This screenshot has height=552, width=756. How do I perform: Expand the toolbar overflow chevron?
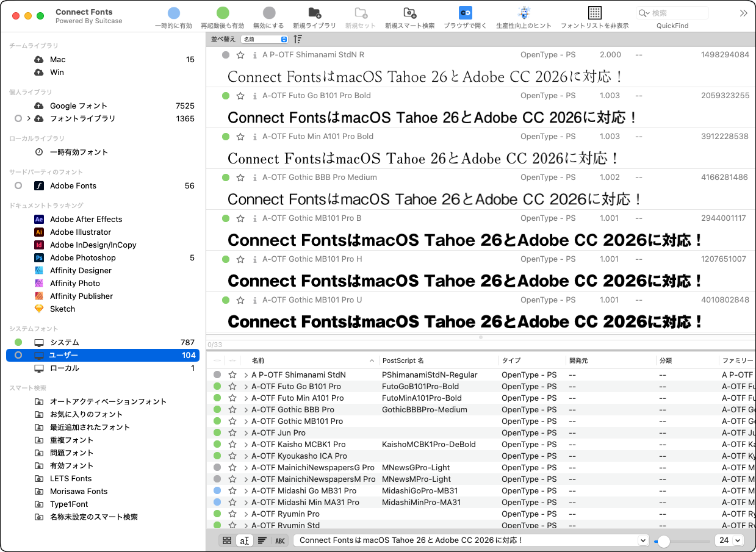coord(743,13)
